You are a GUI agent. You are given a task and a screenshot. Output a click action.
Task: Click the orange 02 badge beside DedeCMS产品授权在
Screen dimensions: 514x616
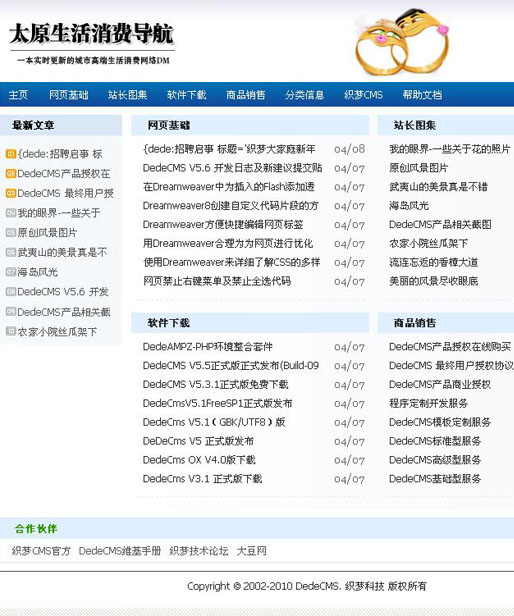tap(11, 173)
